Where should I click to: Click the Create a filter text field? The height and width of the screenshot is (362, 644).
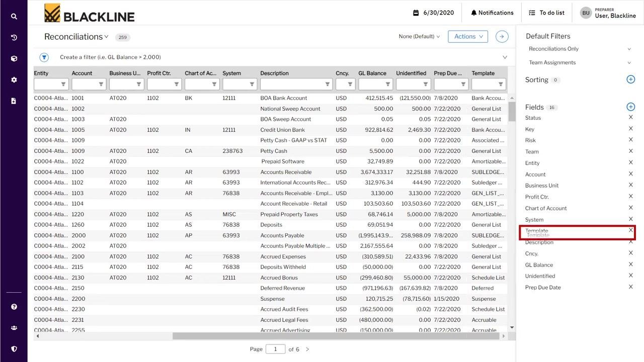[110, 57]
